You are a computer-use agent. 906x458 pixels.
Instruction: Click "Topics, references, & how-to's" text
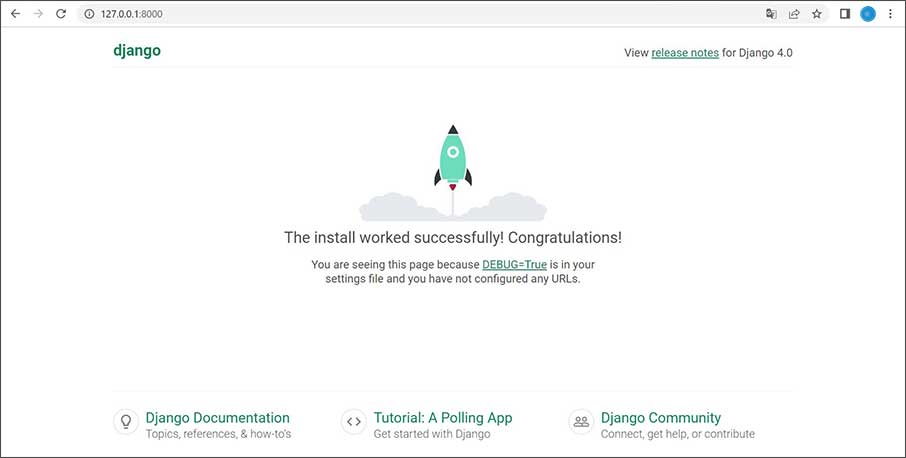(218, 434)
